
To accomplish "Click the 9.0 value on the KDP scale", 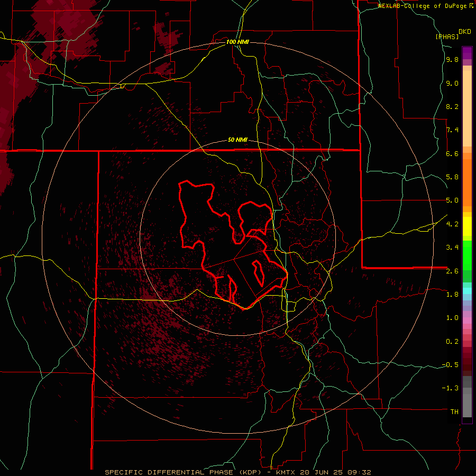I will [452, 84].
